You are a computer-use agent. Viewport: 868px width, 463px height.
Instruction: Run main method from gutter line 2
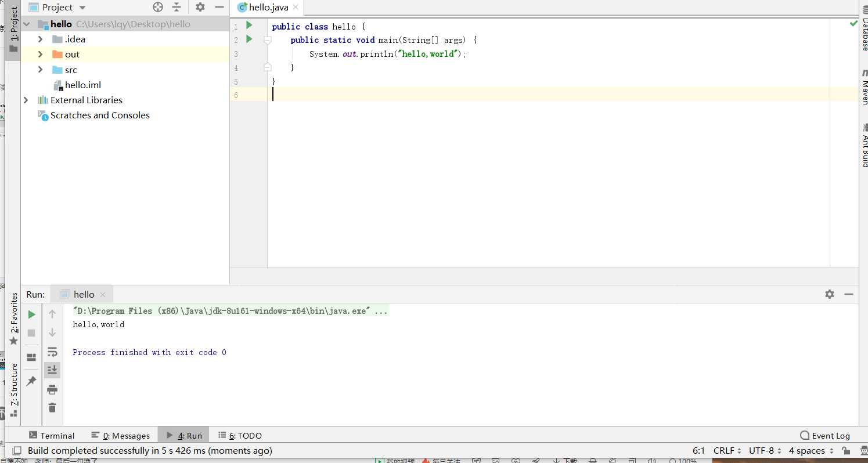tap(249, 39)
